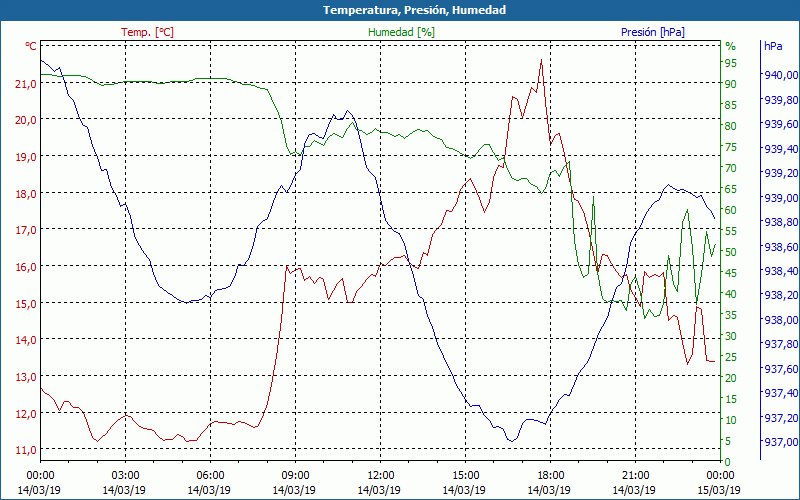The height and width of the screenshot is (500, 800).
Task: Click temperature axis value '16,0'
Action: 26,266
